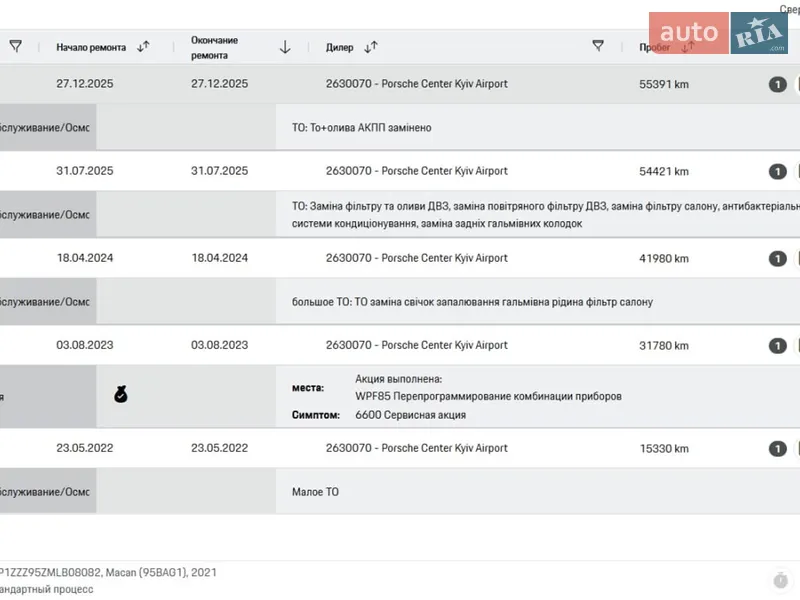Click the timer icon beside the vehicle info

point(780,580)
